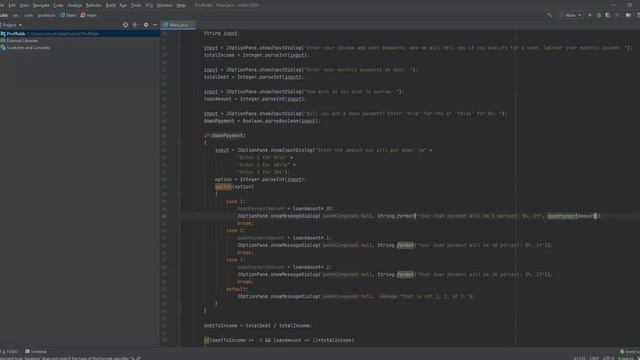
Task: Click the green Run button
Action: 589,15
